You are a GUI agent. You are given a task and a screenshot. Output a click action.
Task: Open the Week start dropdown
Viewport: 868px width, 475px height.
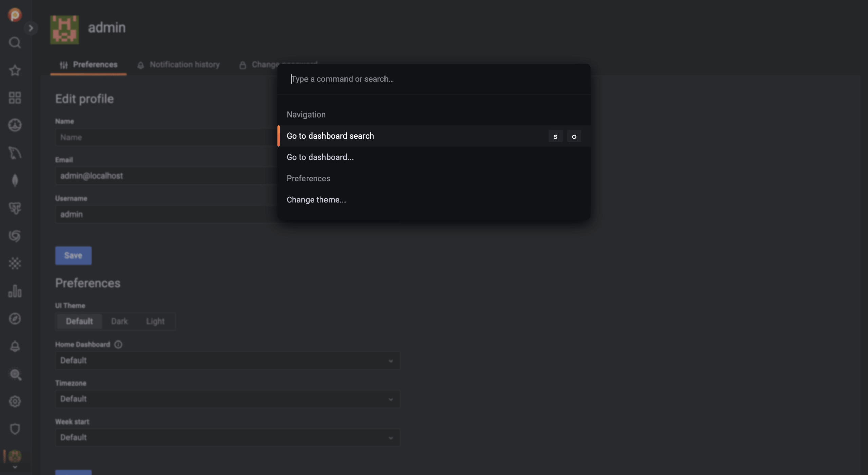227,438
